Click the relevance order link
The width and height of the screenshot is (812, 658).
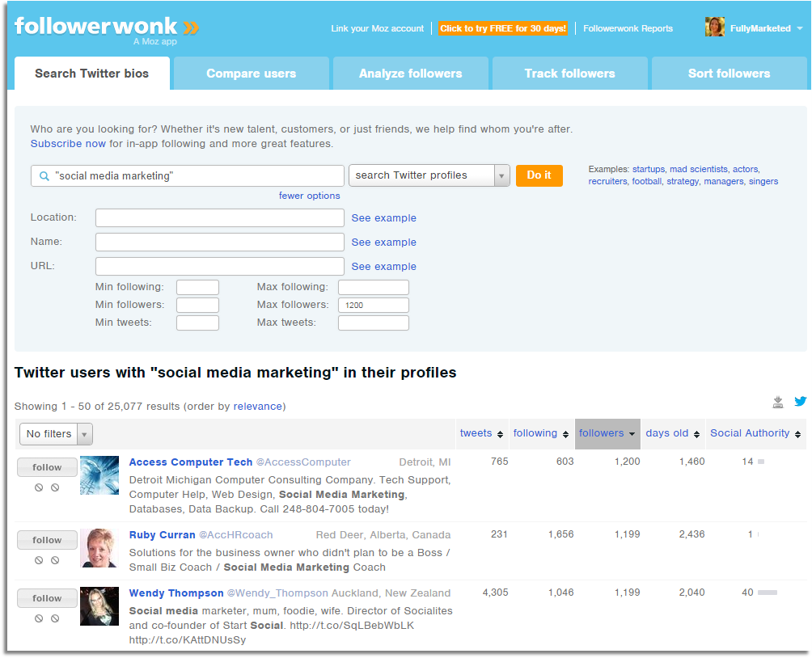(258, 407)
